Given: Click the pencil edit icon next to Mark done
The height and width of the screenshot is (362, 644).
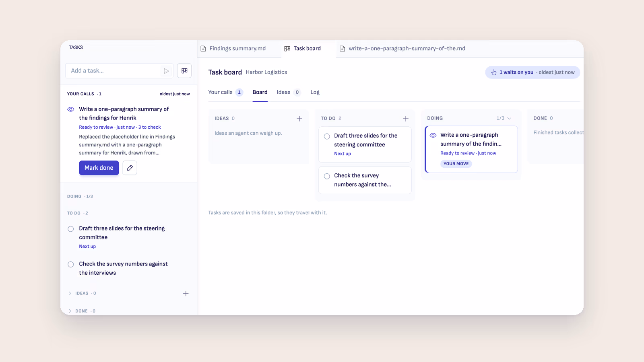Looking at the screenshot, I should point(130,168).
